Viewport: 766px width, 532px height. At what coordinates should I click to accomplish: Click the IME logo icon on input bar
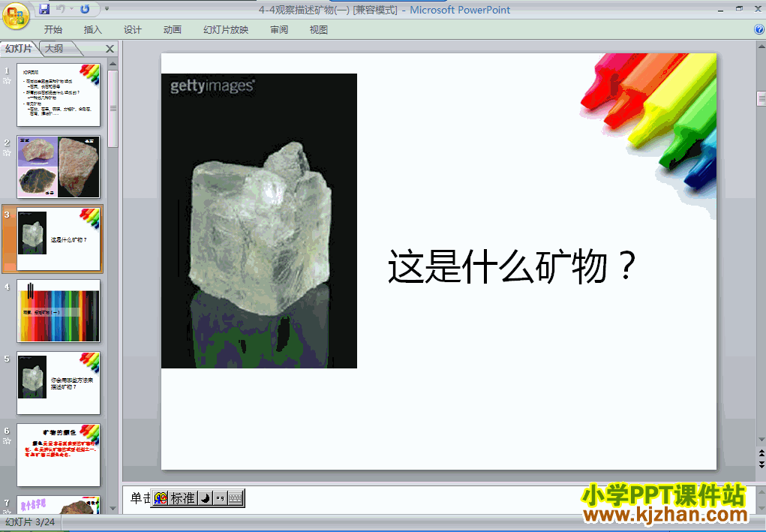[x=161, y=498]
